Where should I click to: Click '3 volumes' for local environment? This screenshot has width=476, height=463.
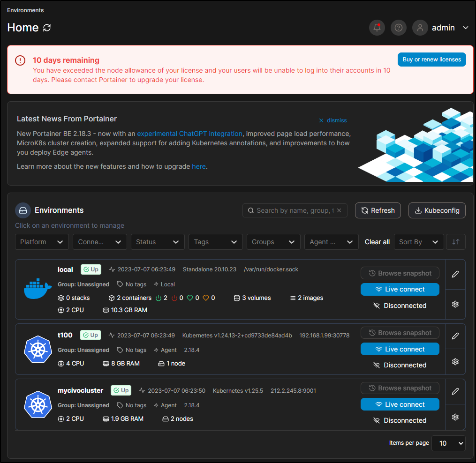(x=252, y=298)
